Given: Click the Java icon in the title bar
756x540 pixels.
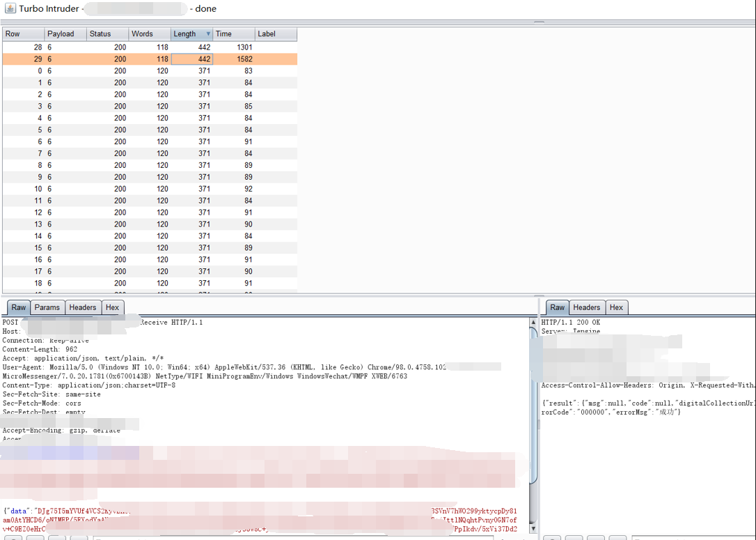Looking at the screenshot, I should pos(10,8).
